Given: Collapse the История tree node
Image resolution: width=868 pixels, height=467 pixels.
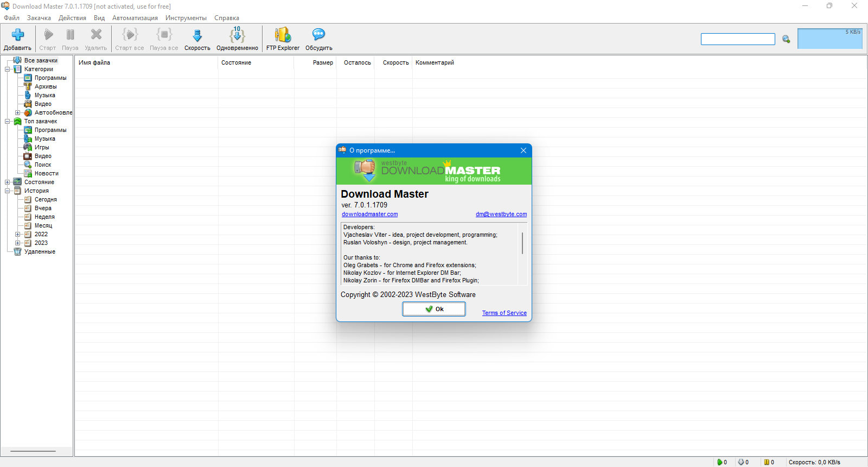Looking at the screenshot, I should (8, 191).
